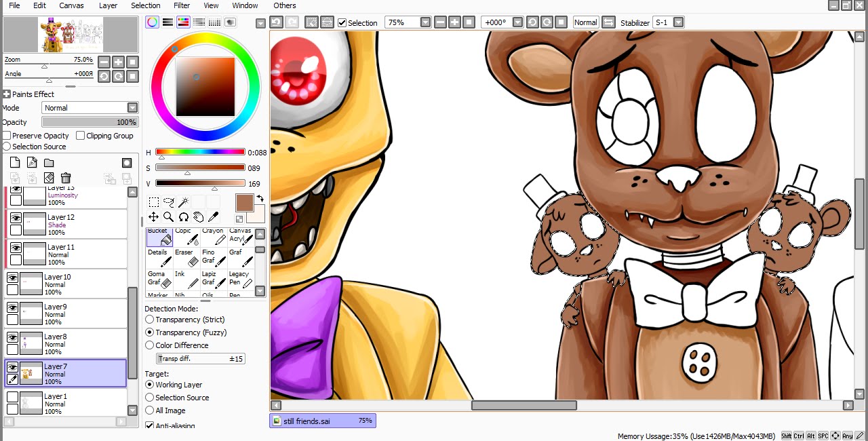
Task: Show the scratchpad panel
Action: click(230, 22)
